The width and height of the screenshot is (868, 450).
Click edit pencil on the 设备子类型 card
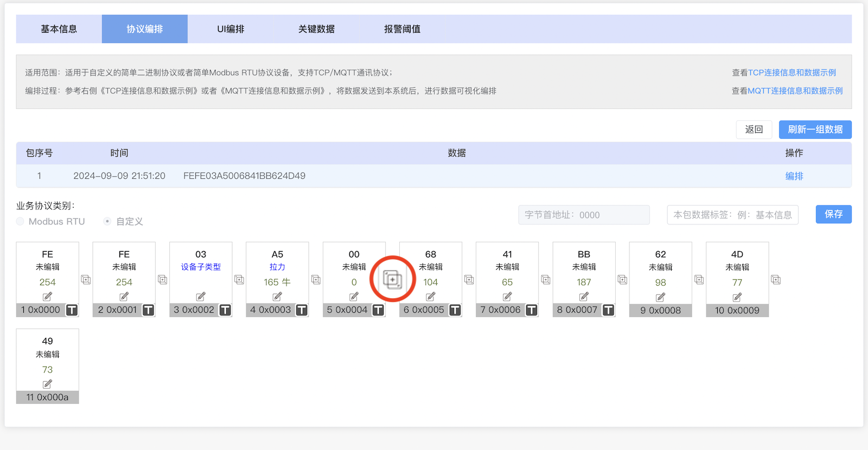pyautogui.click(x=201, y=297)
